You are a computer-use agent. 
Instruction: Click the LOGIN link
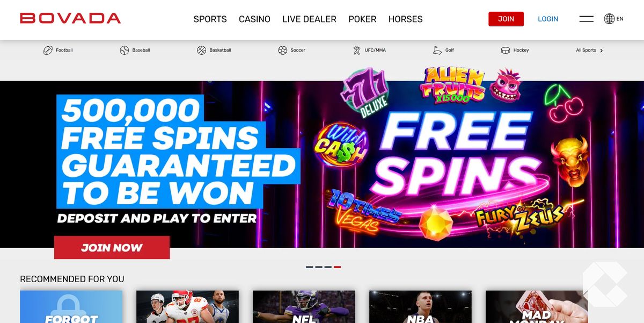(548, 19)
